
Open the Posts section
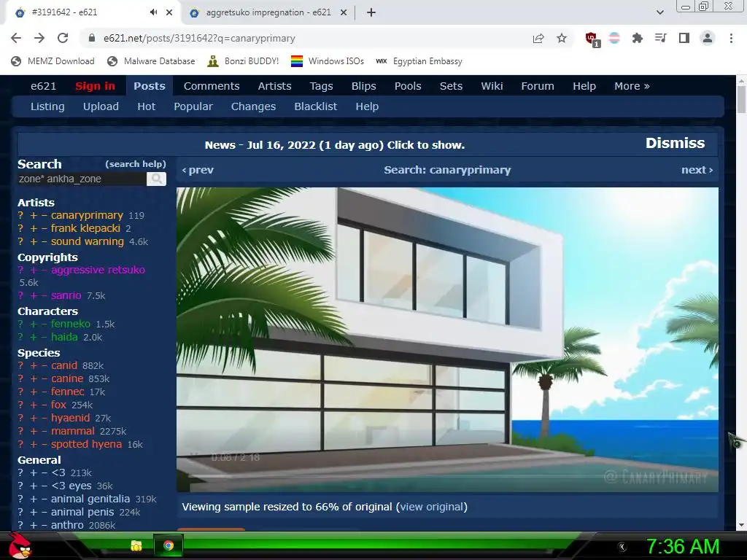(149, 86)
